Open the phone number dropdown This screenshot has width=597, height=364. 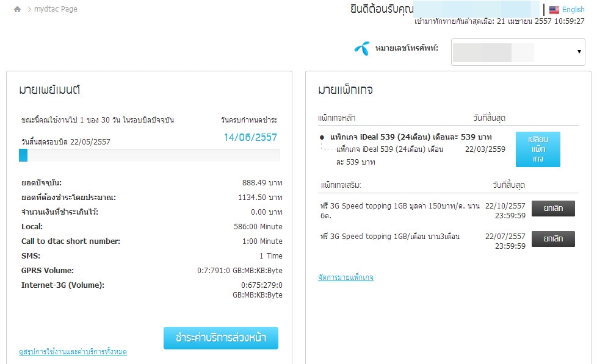click(x=518, y=52)
